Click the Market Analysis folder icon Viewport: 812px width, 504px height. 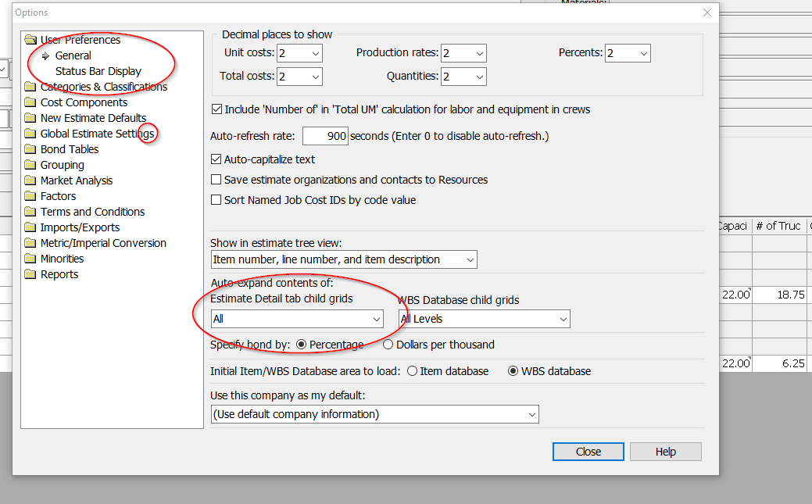[x=30, y=181]
